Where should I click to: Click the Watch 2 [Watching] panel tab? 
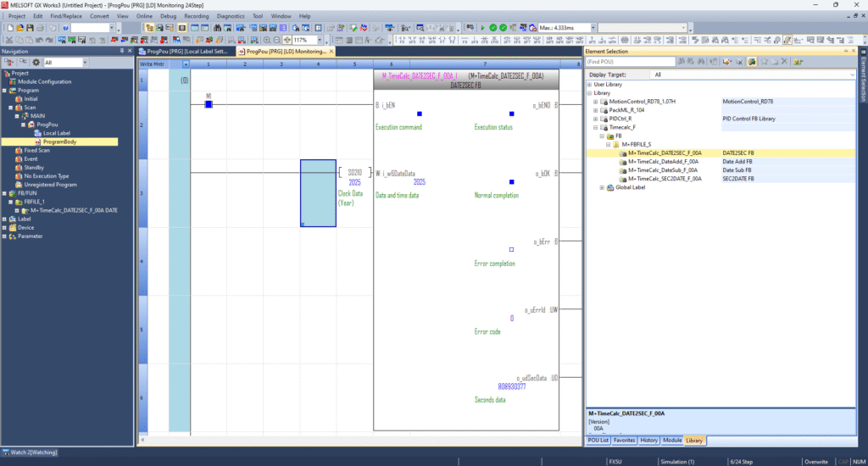30,452
